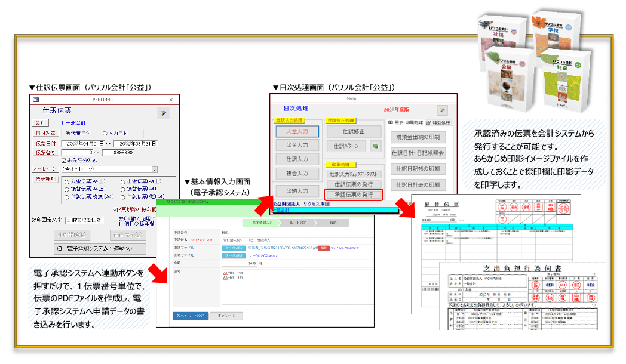The width and height of the screenshot is (626, 364).
Task: Click the book icon on the 照会・印刷処理 tab
Action: pos(390,121)
